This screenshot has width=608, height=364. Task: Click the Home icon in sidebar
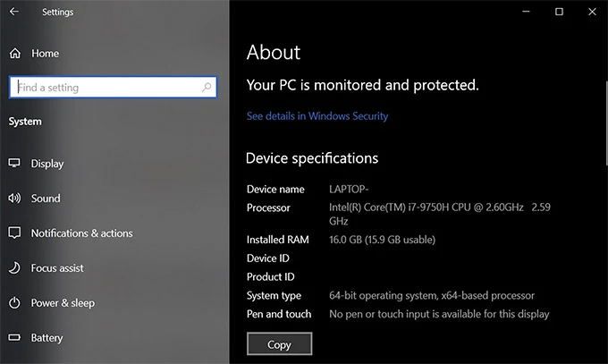click(x=14, y=54)
